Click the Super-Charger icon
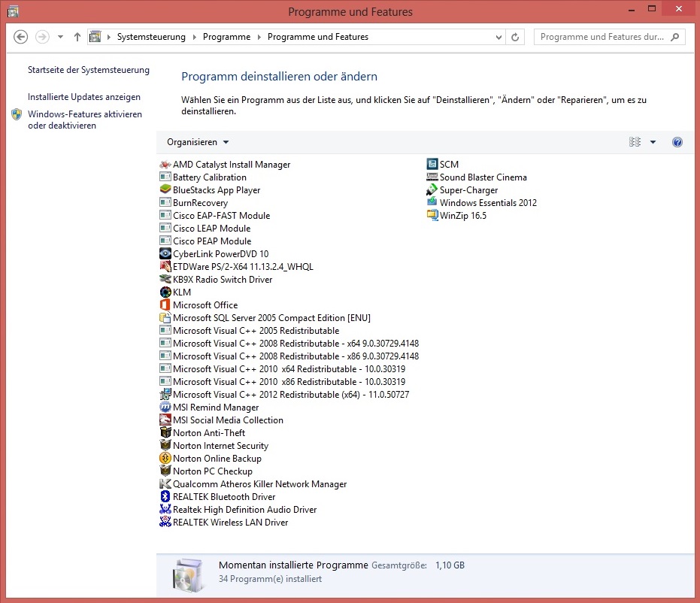 pos(432,189)
